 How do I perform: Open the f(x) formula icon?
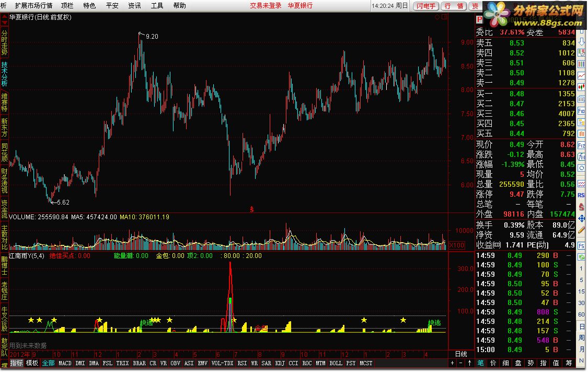tap(581, 156)
